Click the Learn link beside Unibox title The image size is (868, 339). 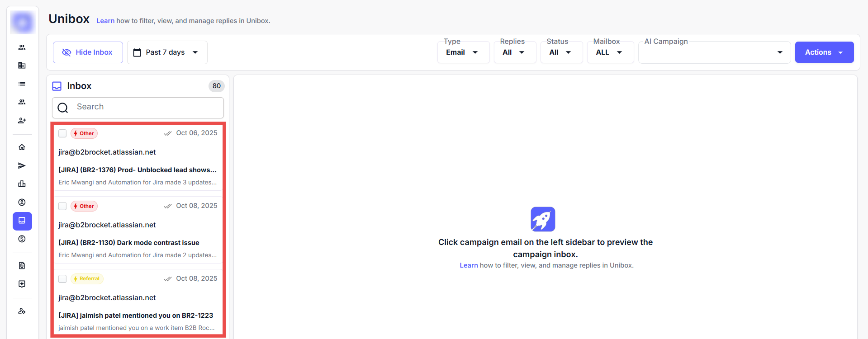[x=105, y=21]
